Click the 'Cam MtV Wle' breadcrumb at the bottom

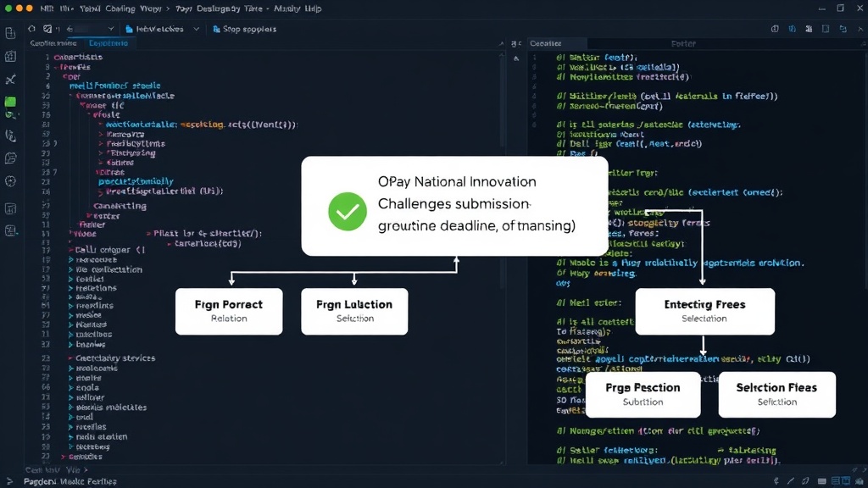tap(53, 469)
